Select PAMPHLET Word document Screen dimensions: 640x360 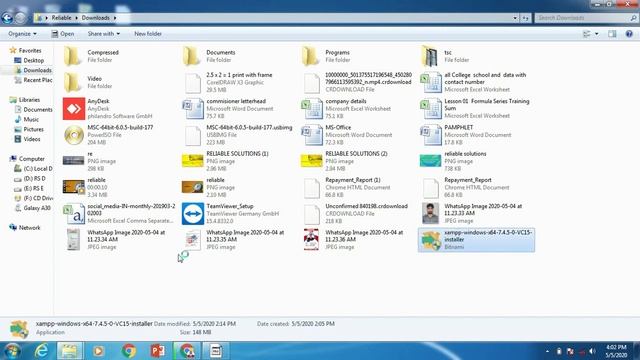click(431, 135)
